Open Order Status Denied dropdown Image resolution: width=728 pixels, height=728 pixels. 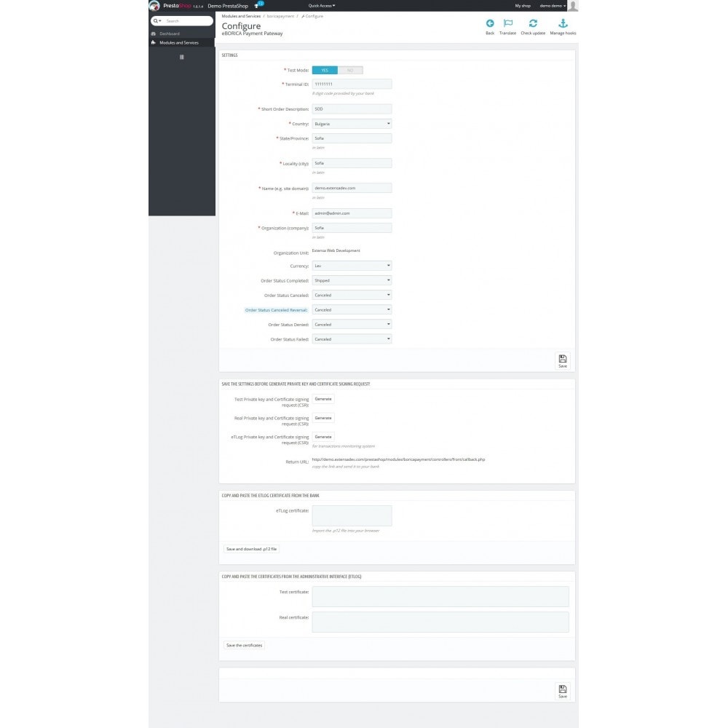click(352, 325)
